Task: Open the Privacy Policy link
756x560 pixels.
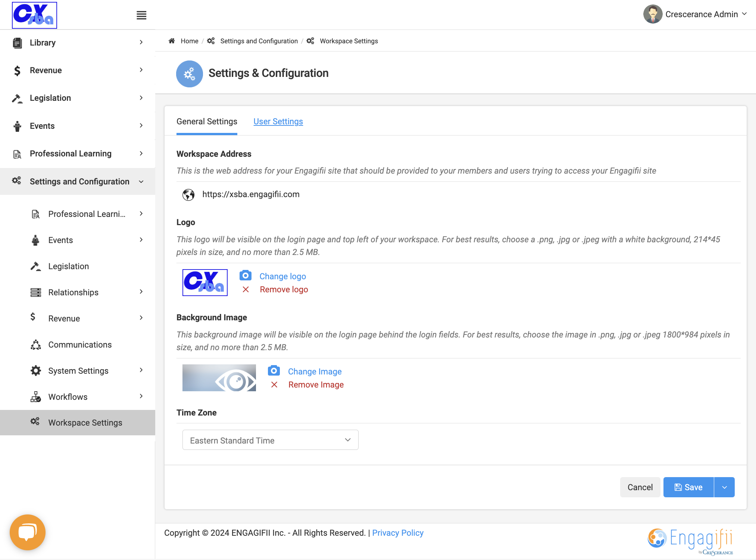Action: pos(397,533)
